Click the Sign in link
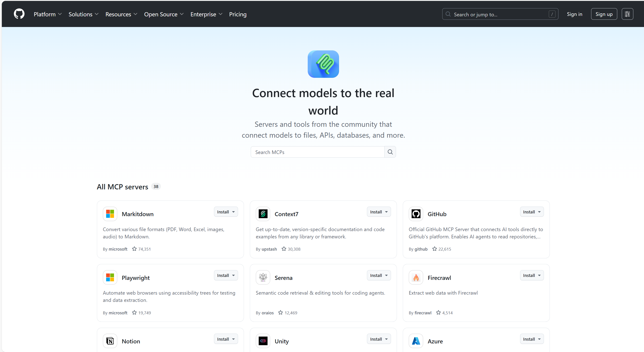This screenshot has height=352, width=644. coord(574,14)
